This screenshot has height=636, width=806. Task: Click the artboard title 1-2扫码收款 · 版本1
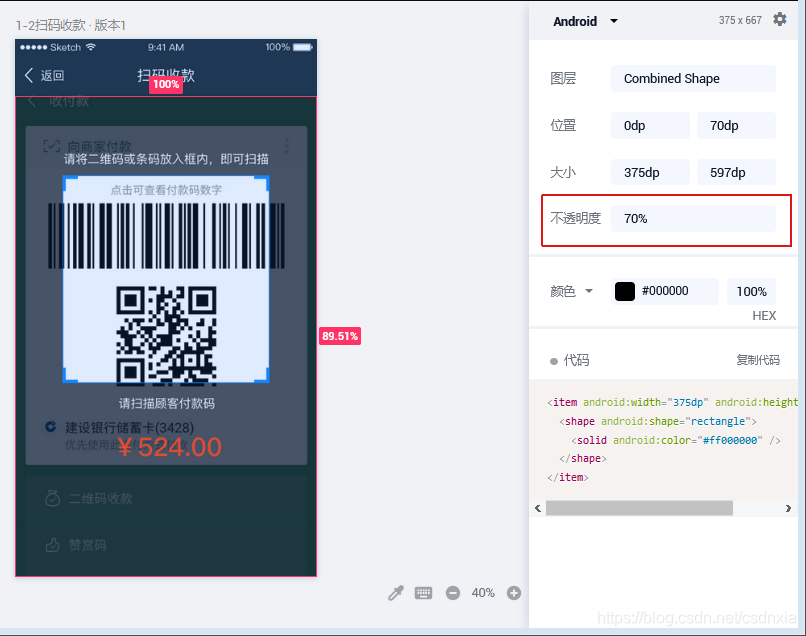pos(71,25)
